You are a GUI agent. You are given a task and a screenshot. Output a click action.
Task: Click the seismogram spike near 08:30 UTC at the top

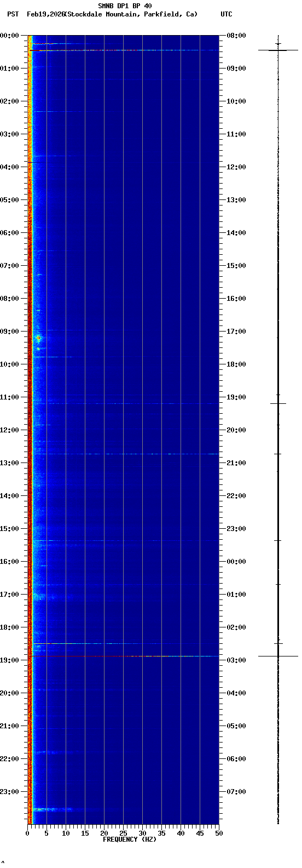[x=278, y=50]
